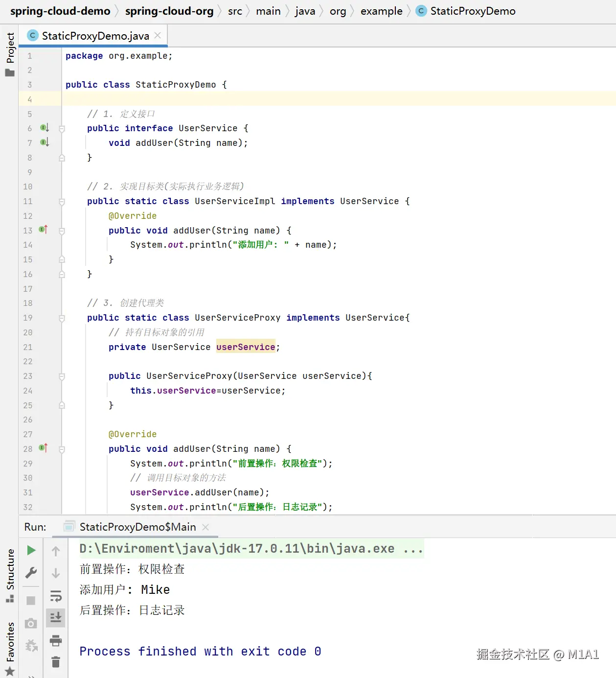Image resolution: width=616 pixels, height=678 pixels.
Task: Toggle scroll to end in Run console
Action: (x=56, y=618)
